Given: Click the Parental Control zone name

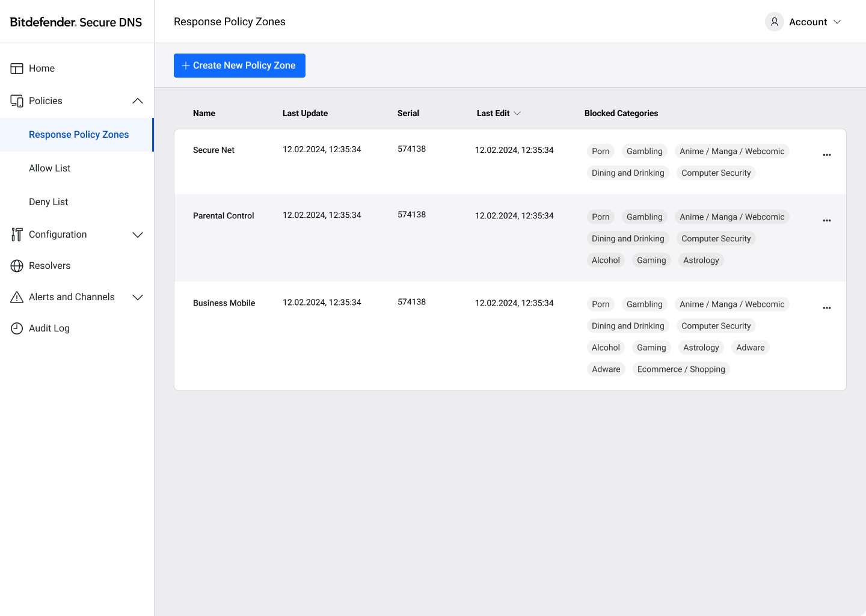Looking at the screenshot, I should (224, 216).
